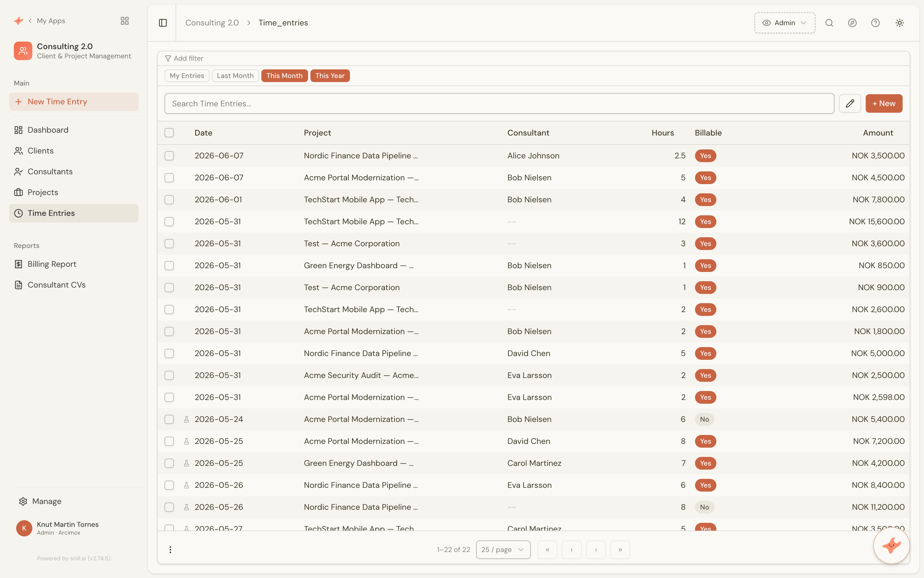Click the Consulting 2.0 breadcrumb link
This screenshot has width=924, height=578.
tap(212, 23)
